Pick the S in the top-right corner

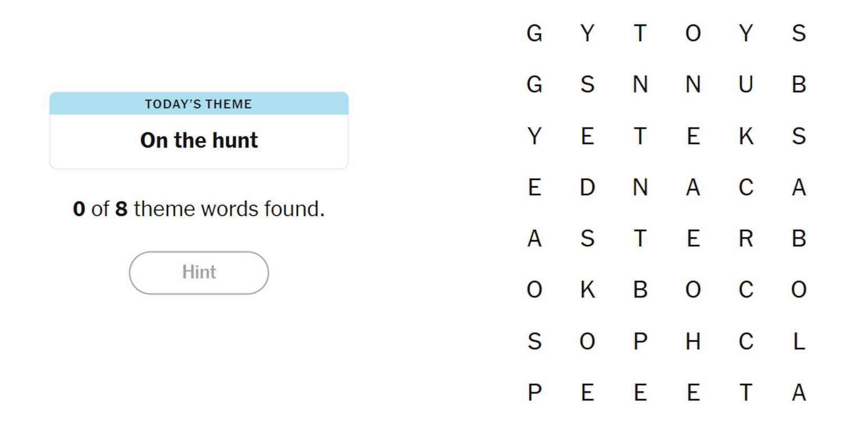(799, 33)
